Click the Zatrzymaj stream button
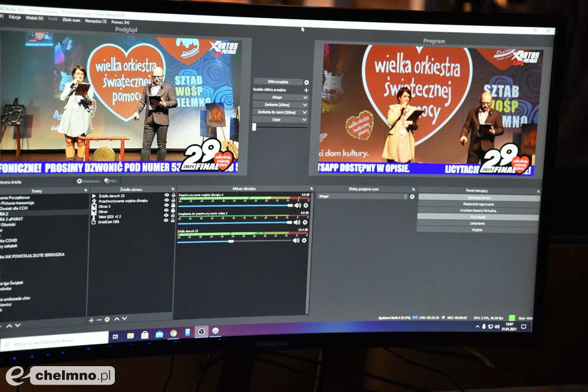The width and height of the screenshot is (588, 392). 478,197
